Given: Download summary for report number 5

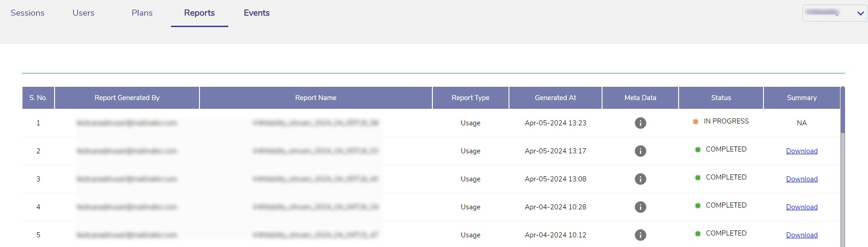Looking at the screenshot, I should (x=802, y=235).
